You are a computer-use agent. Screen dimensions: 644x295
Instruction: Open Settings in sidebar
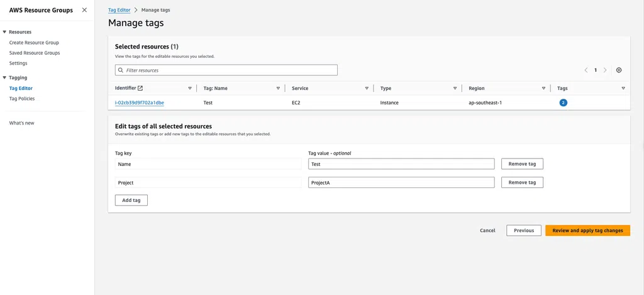pos(18,64)
